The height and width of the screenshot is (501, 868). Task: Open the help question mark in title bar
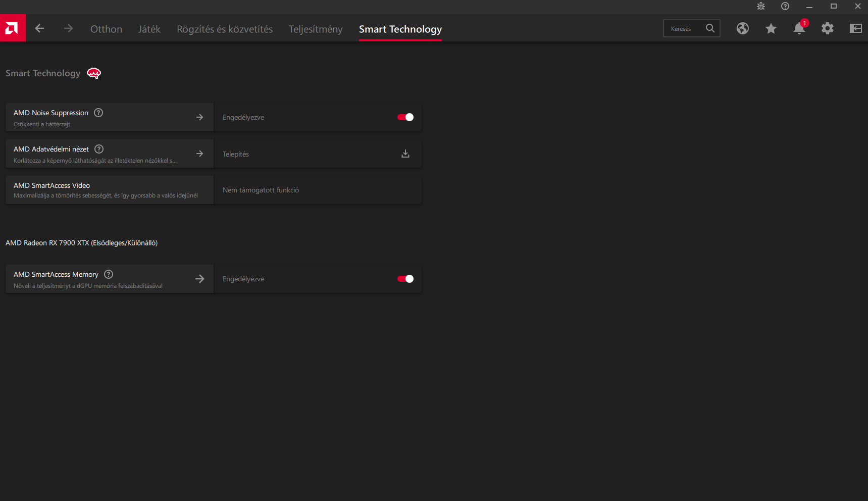coord(785,6)
